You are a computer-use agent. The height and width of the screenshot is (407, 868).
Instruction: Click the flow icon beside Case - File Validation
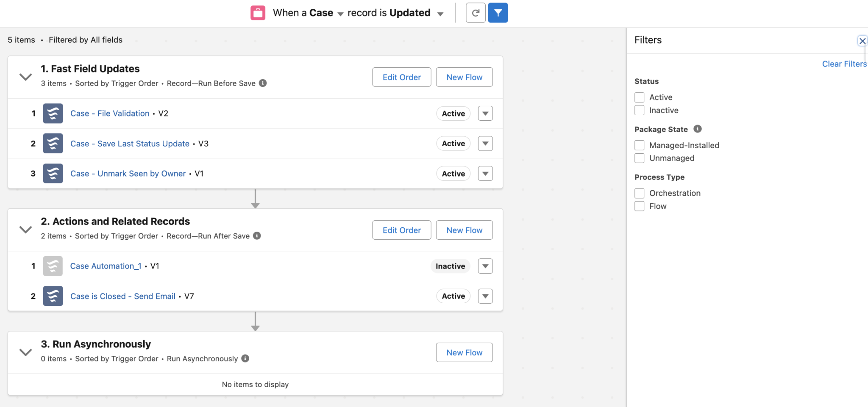(53, 113)
